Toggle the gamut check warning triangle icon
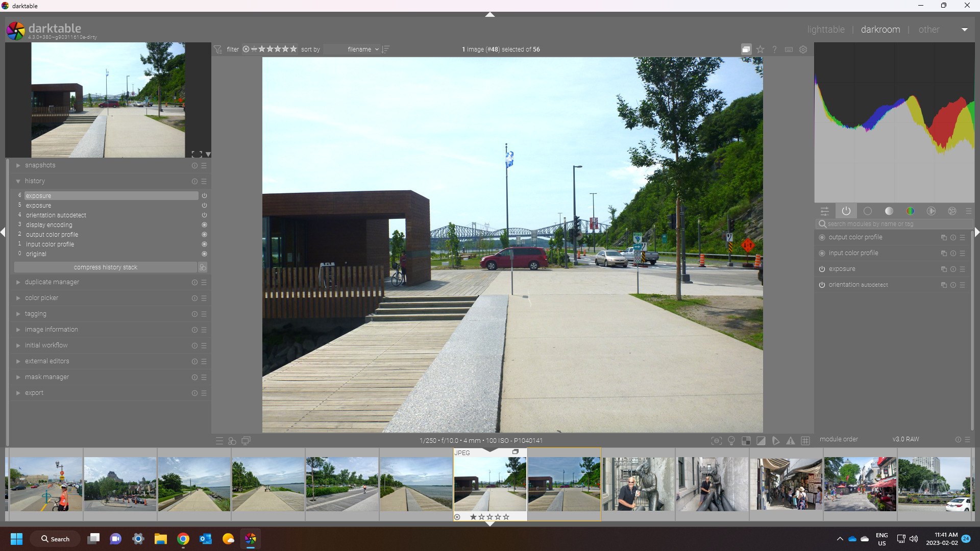Viewport: 980px width, 551px height. [791, 441]
